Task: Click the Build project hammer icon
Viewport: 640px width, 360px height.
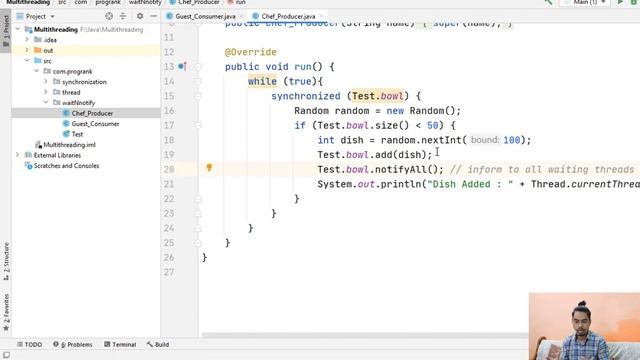Action: (548, 2)
